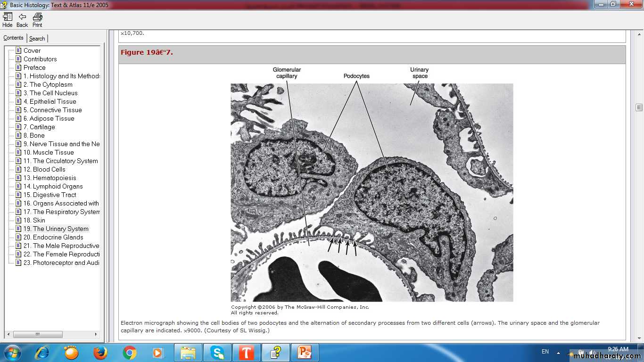Open the Windows Start menu
This screenshot has width=644, height=362.
tap(12, 353)
